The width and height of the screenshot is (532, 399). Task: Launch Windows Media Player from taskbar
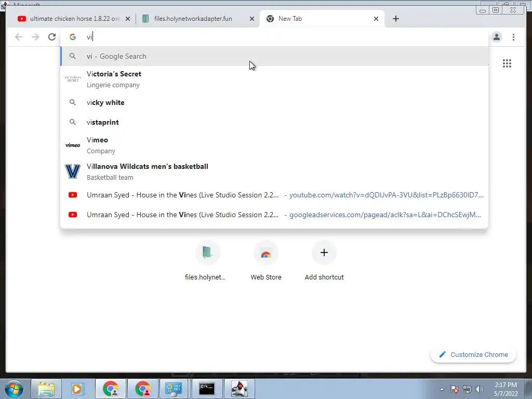point(78,389)
